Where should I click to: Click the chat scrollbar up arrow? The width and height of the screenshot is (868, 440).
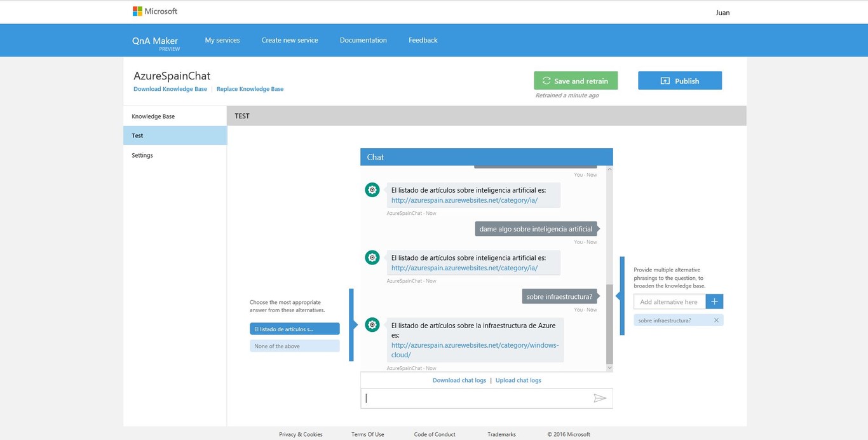[x=609, y=168]
